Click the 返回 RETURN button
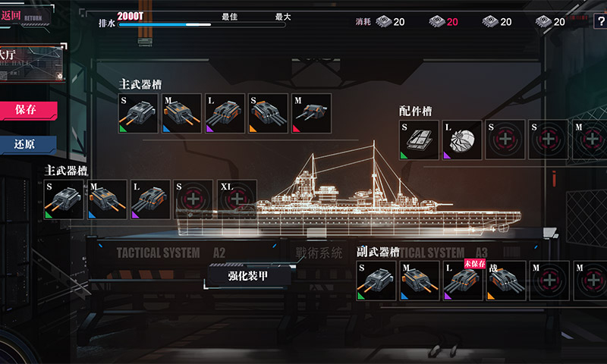The width and height of the screenshot is (607, 364). pos(25,16)
